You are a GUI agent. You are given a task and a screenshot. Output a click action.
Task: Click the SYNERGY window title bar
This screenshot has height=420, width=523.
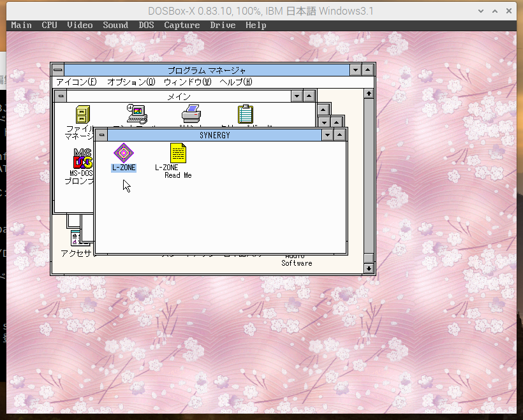pyautogui.click(x=214, y=135)
